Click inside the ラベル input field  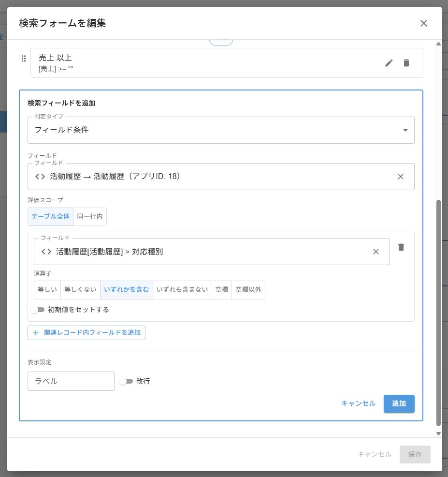click(x=71, y=381)
